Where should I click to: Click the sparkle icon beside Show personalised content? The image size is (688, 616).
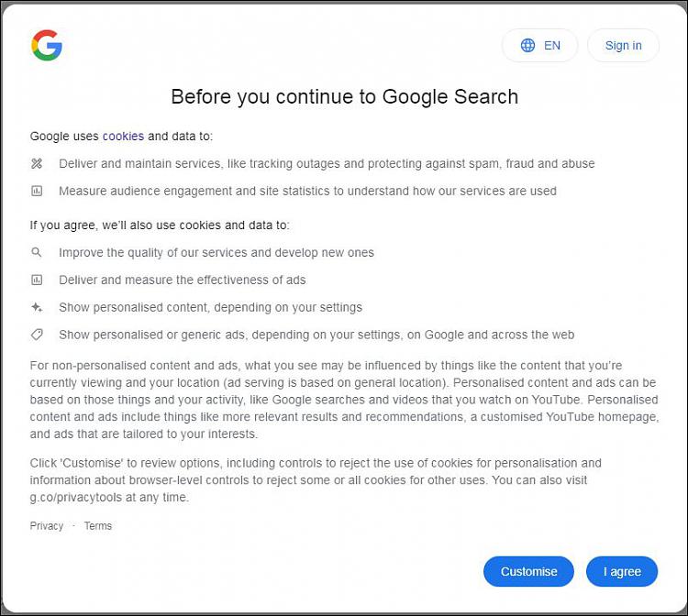coord(37,307)
